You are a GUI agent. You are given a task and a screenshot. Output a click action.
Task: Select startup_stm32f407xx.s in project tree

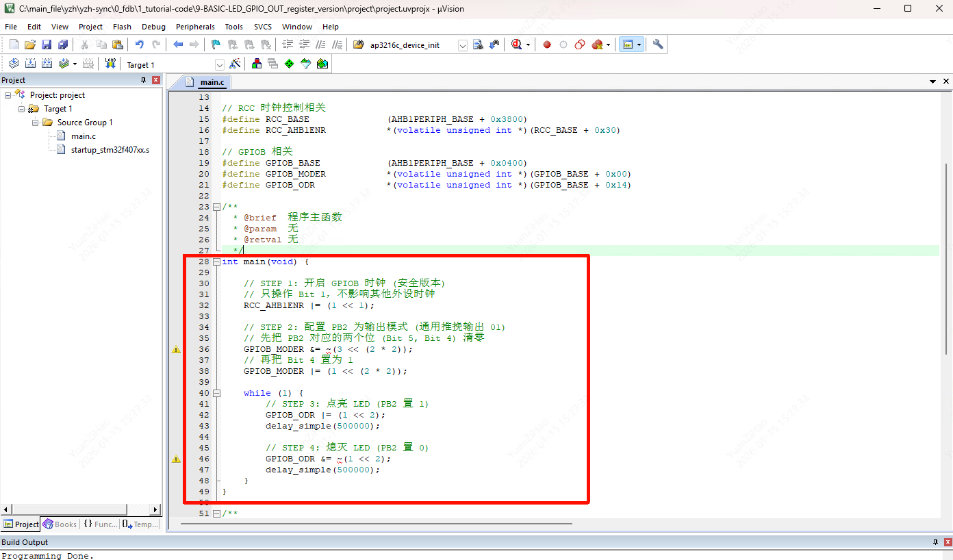point(110,150)
